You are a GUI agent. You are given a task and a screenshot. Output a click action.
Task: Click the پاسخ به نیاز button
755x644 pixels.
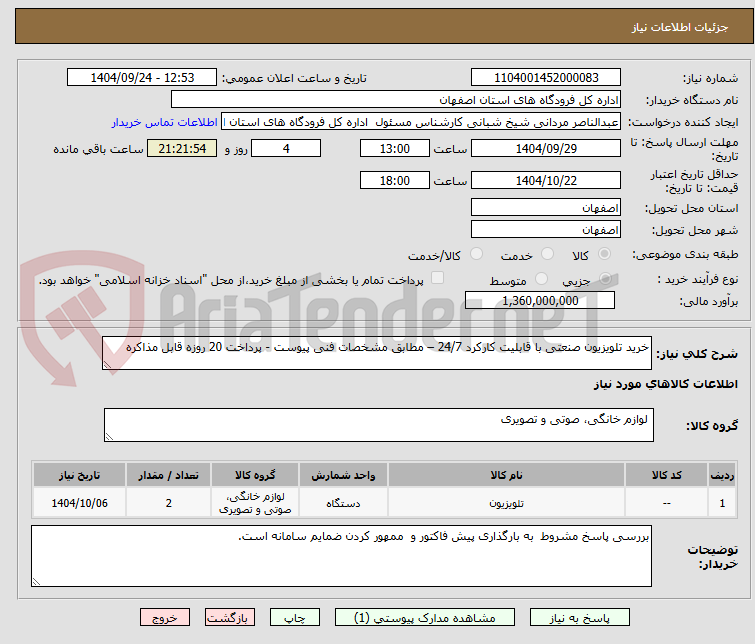pyautogui.click(x=580, y=618)
